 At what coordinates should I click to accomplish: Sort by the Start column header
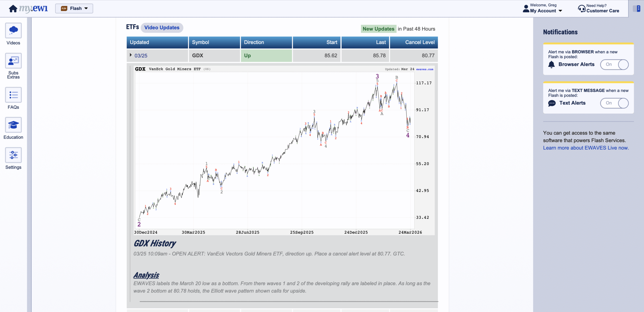click(317, 42)
